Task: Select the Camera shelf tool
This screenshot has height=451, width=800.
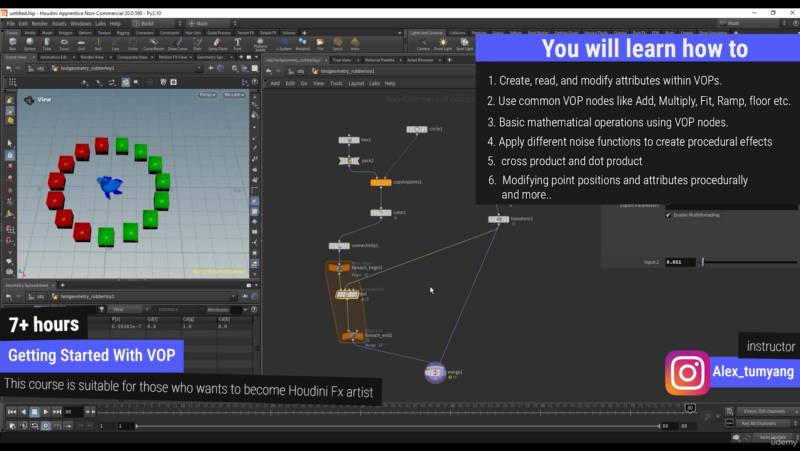Action: [x=423, y=43]
